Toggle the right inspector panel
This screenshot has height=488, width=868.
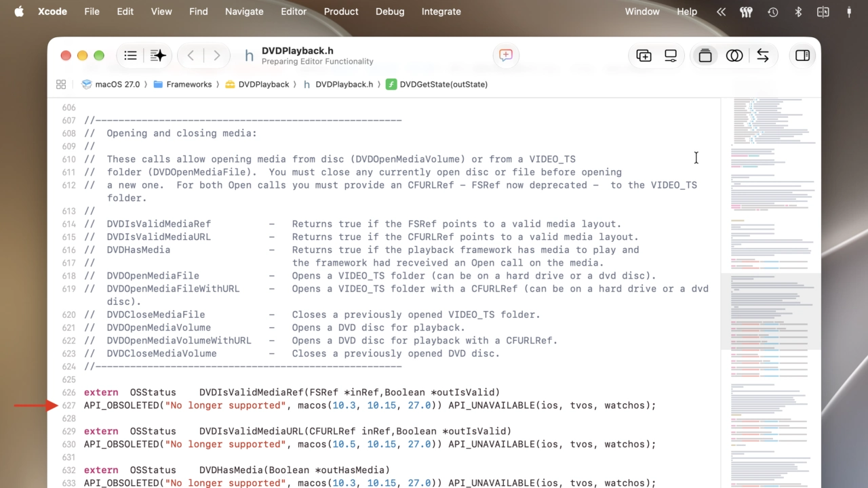[x=802, y=56]
